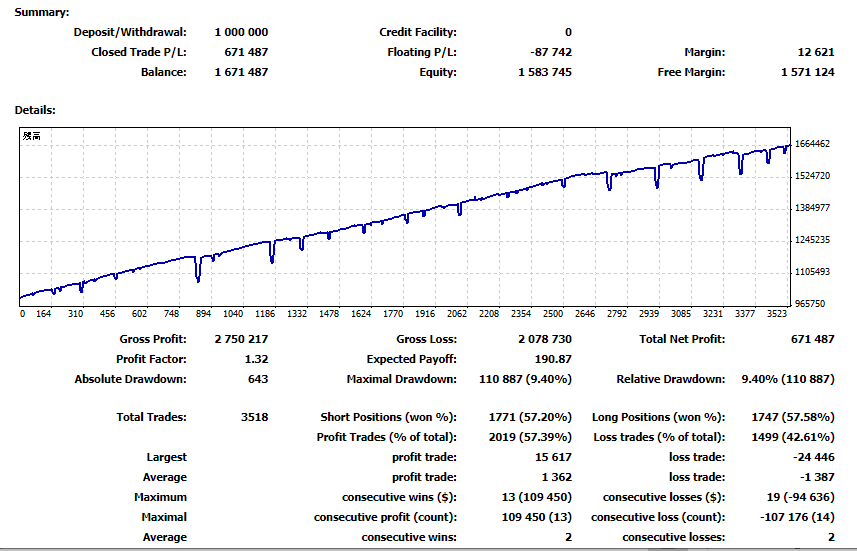Click the Details heading
Screen dimensions: 857x551
click(35, 110)
